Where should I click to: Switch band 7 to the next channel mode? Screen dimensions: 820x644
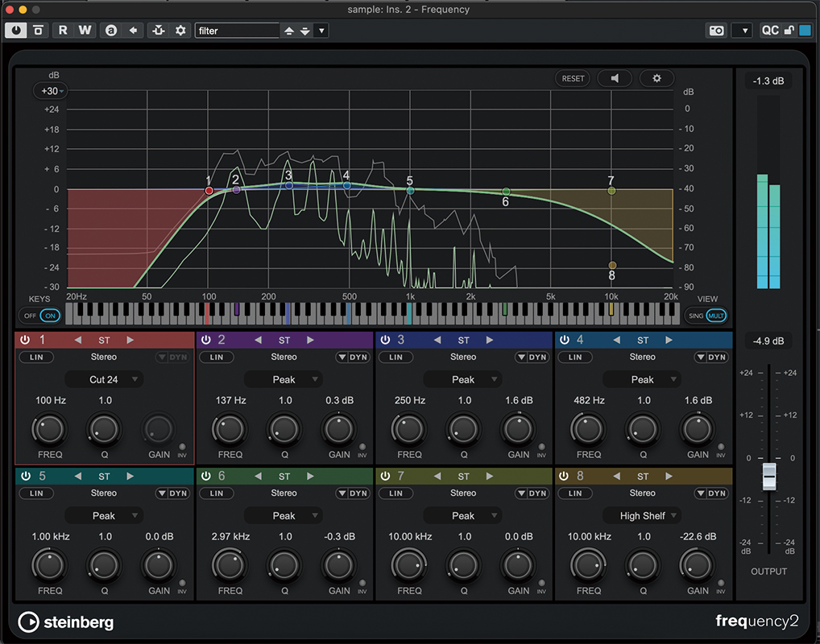pos(490,477)
